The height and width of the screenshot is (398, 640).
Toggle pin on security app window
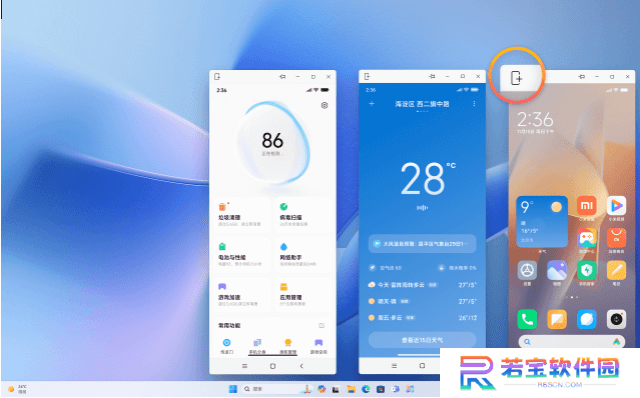[282, 76]
